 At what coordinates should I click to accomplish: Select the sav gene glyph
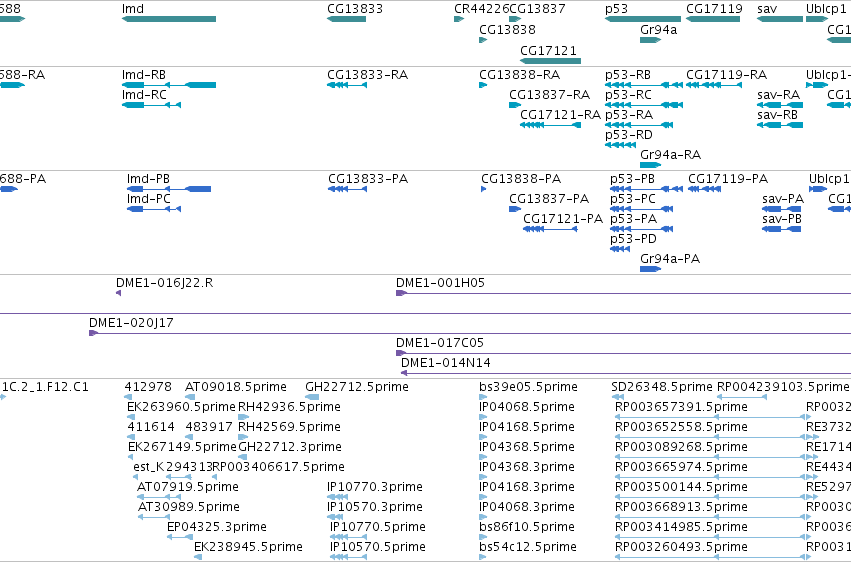click(780, 19)
